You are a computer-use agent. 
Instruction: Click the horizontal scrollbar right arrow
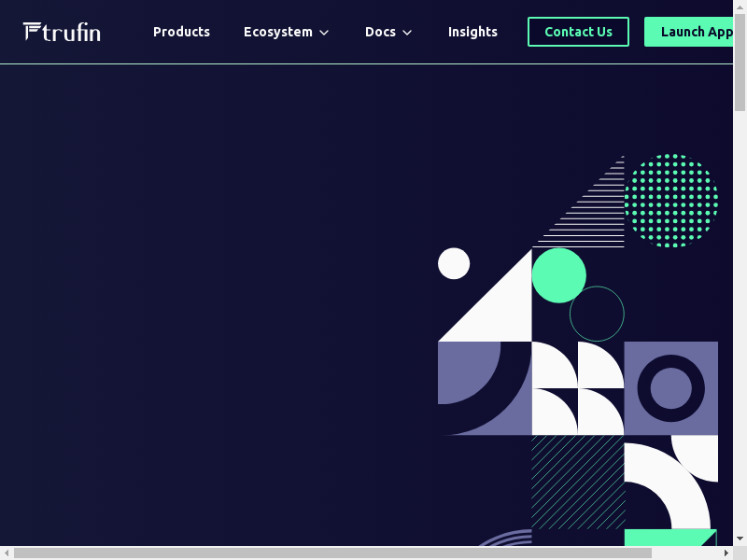coord(726,553)
